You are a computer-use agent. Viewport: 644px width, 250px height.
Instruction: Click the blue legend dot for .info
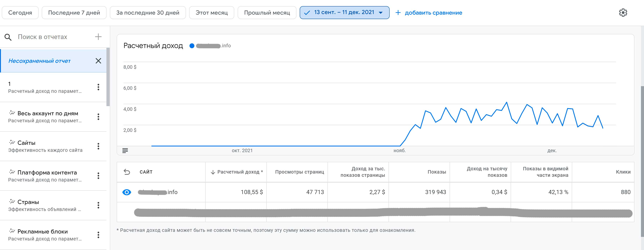[192, 46]
